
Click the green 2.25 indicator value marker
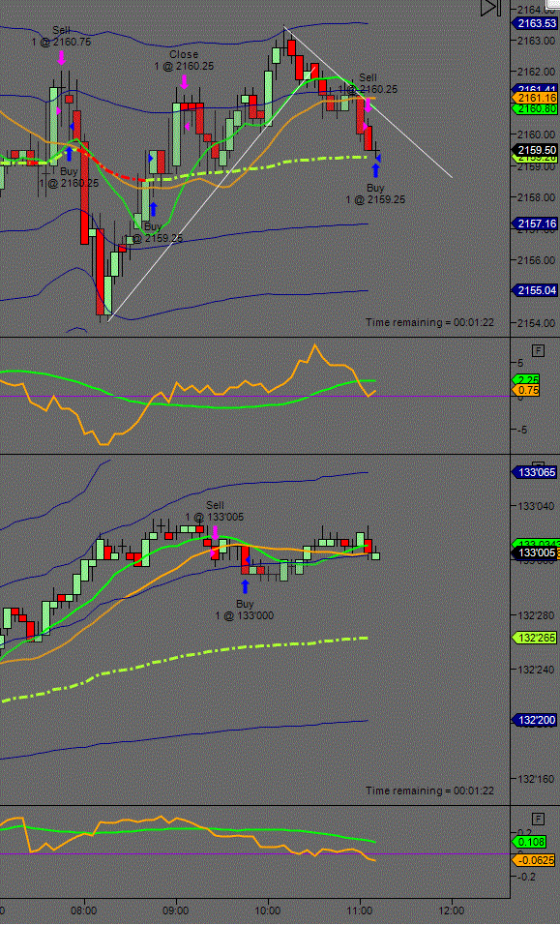click(x=527, y=379)
